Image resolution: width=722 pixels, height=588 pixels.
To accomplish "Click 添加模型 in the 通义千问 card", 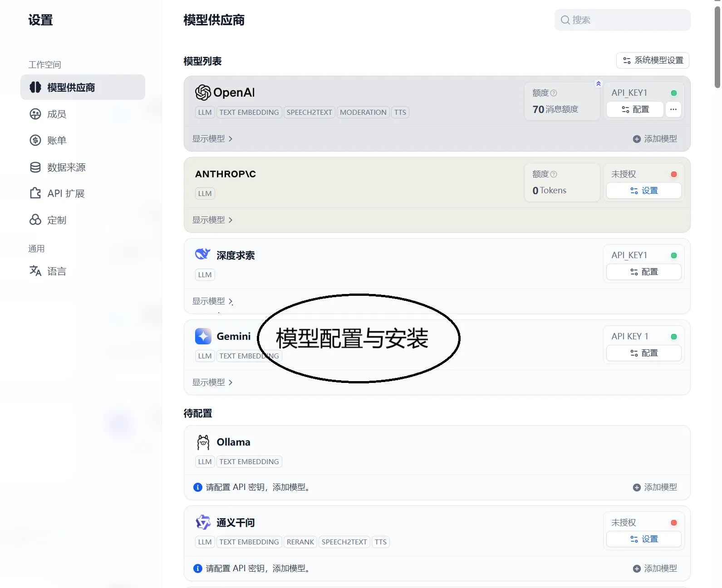I will pyautogui.click(x=655, y=568).
